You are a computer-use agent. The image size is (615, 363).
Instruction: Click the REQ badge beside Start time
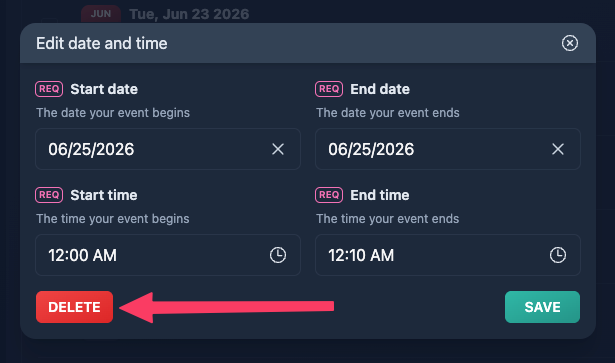point(49,195)
